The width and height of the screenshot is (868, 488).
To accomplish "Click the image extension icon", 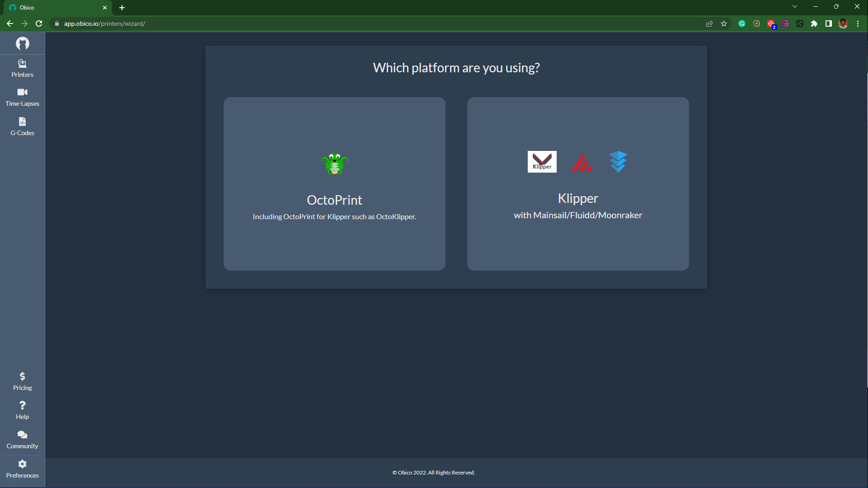I will click(800, 23).
